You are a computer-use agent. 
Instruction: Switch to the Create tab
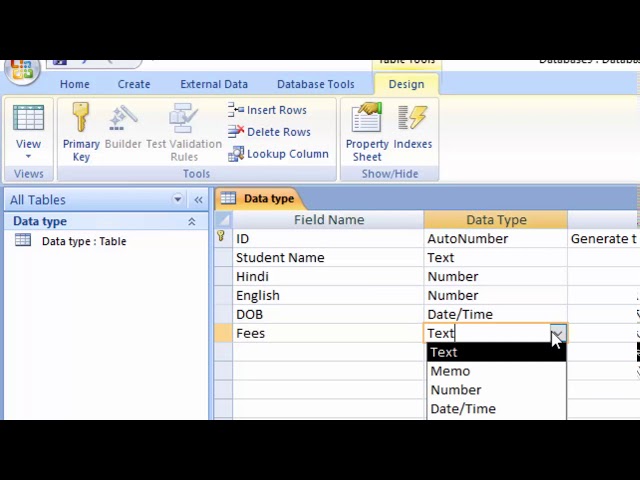pyautogui.click(x=134, y=84)
